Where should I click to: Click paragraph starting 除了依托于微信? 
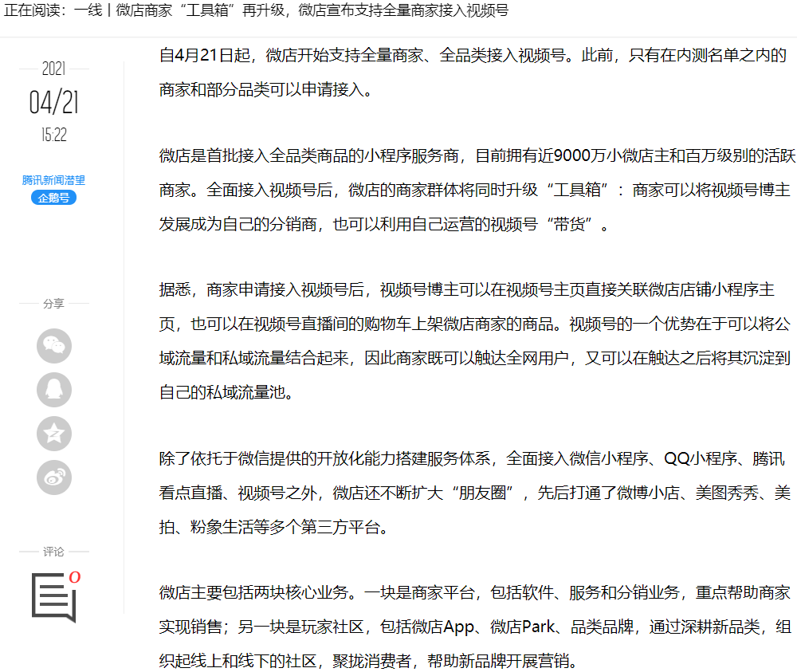click(x=475, y=493)
